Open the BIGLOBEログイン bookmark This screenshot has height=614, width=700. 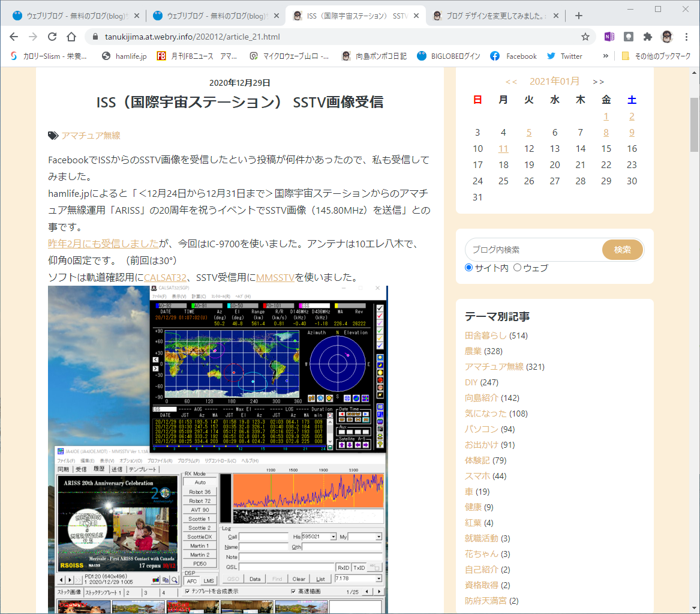(449, 56)
